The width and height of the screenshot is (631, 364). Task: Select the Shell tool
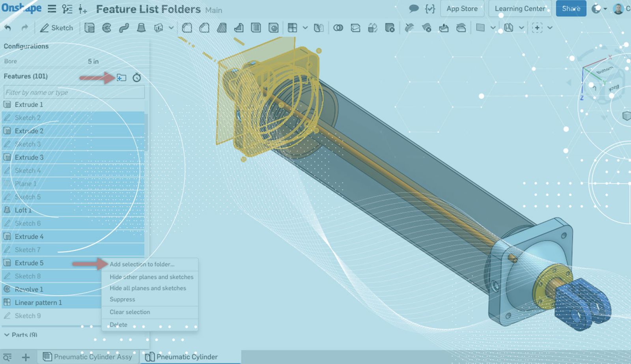256,28
